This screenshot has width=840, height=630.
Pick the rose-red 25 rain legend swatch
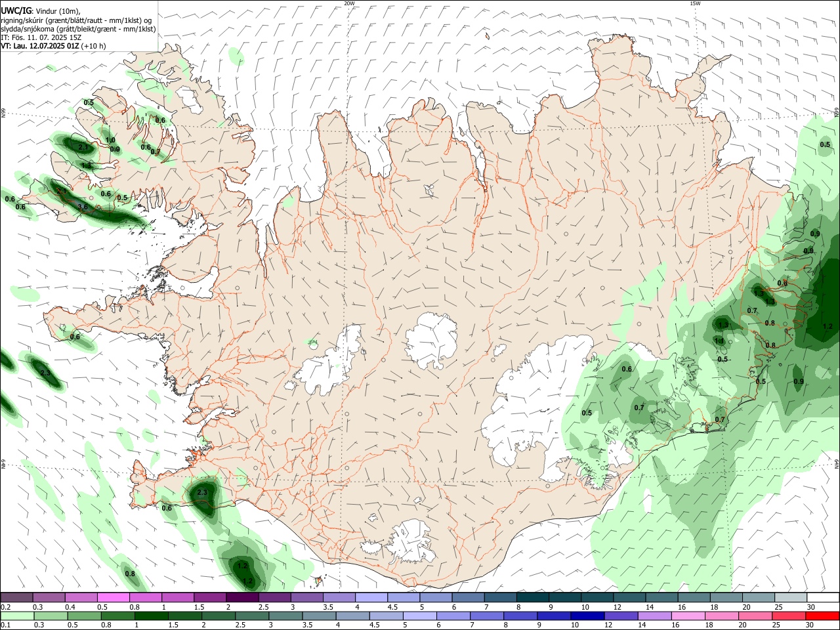pos(788,616)
